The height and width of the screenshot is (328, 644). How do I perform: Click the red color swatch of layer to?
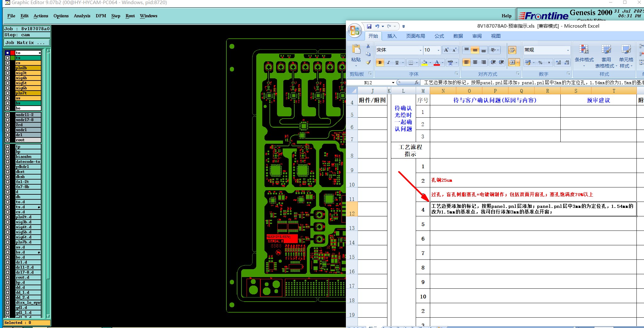[x=13, y=53]
